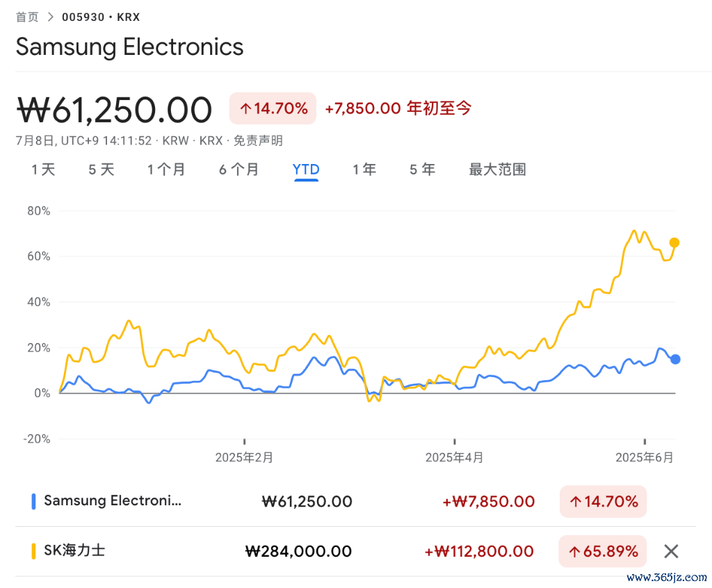Click the yellow SK海力士 chart endpoint dot

coord(674,243)
